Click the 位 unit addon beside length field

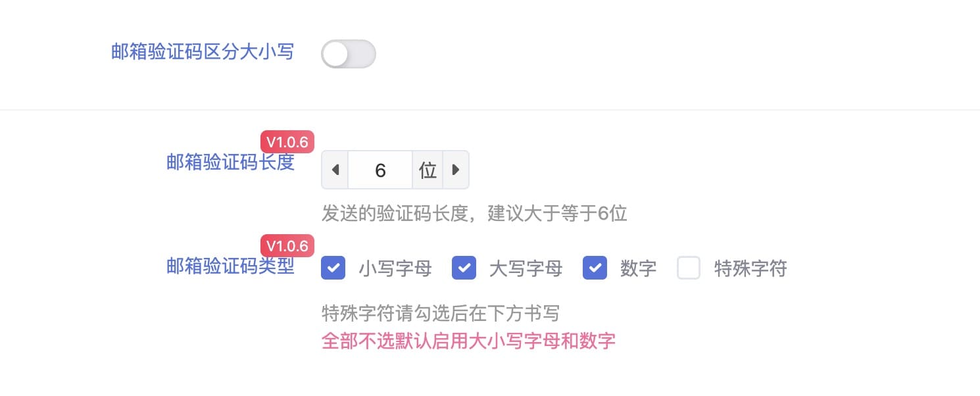428,170
